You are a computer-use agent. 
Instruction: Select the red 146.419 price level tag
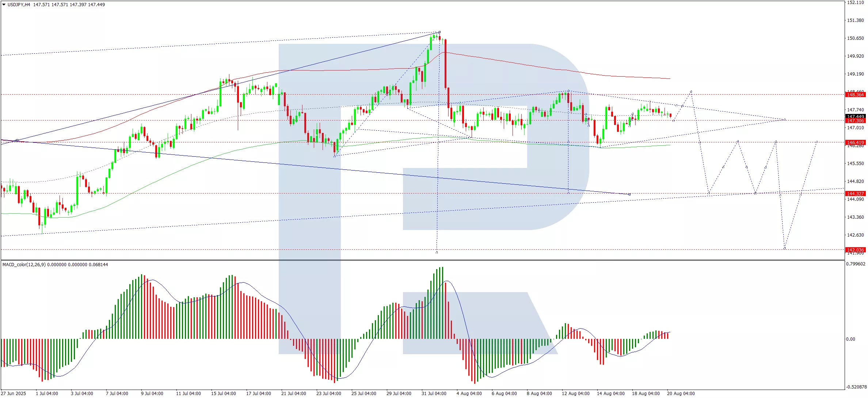coord(855,143)
